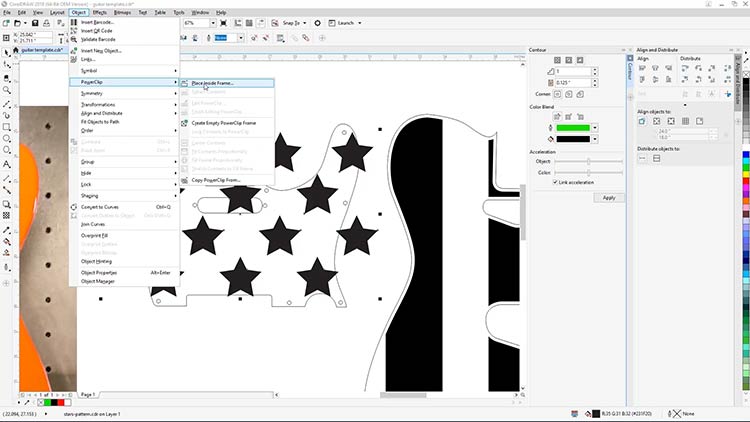750x422 pixels.
Task: Select Grid align-to option
Action: [x=685, y=122]
